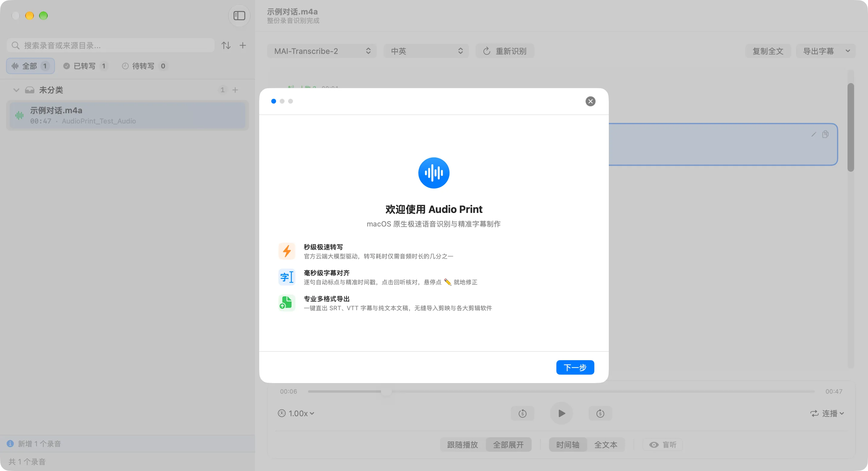Viewport: 868px width, 471px height.
Task: Open the 导出字幕 export dropdown arrow
Action: pos(848,51)
